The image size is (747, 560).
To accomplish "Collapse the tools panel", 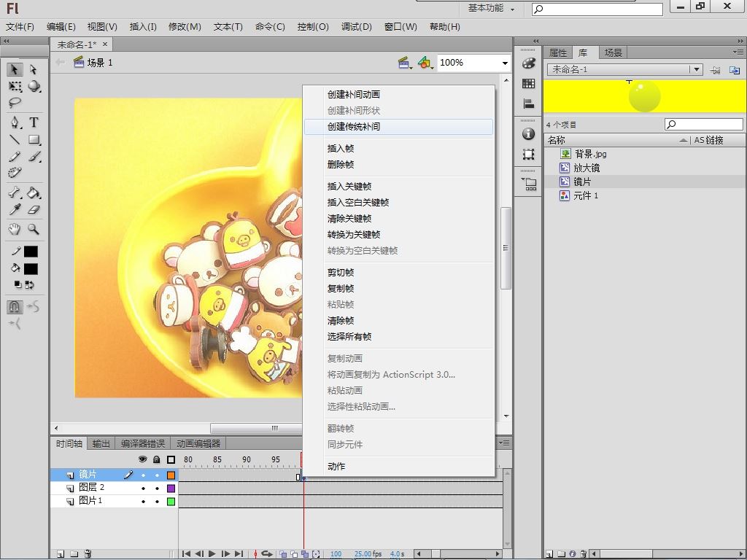I will (x=7, y=42).
